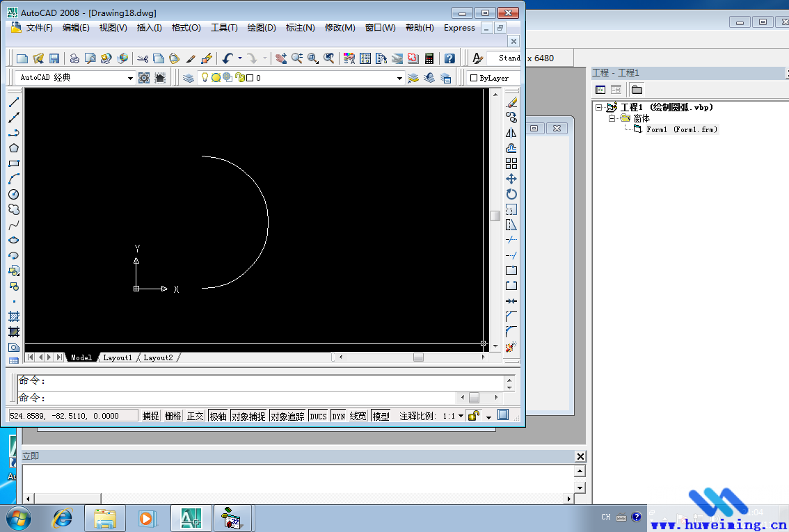Toggle the DYN dynamic input button
The image size is (789, 532).
point(338,416)
